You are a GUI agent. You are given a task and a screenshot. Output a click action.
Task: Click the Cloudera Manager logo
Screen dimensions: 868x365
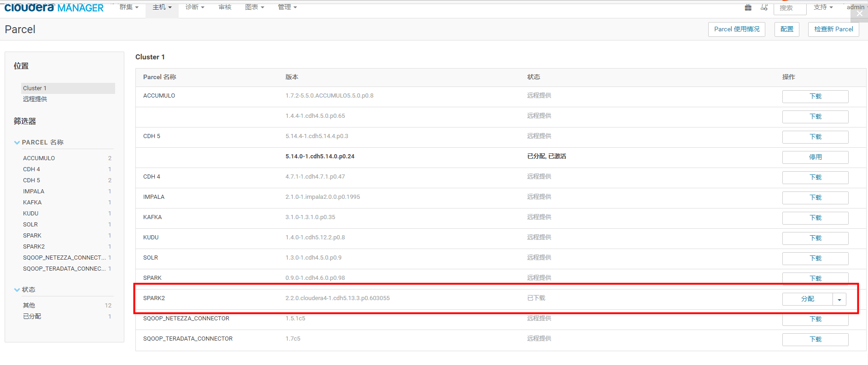click(x=54, y=7)
